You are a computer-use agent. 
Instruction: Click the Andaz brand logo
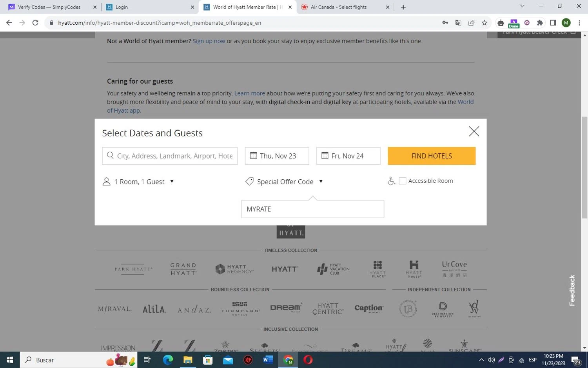pos(194,310)
